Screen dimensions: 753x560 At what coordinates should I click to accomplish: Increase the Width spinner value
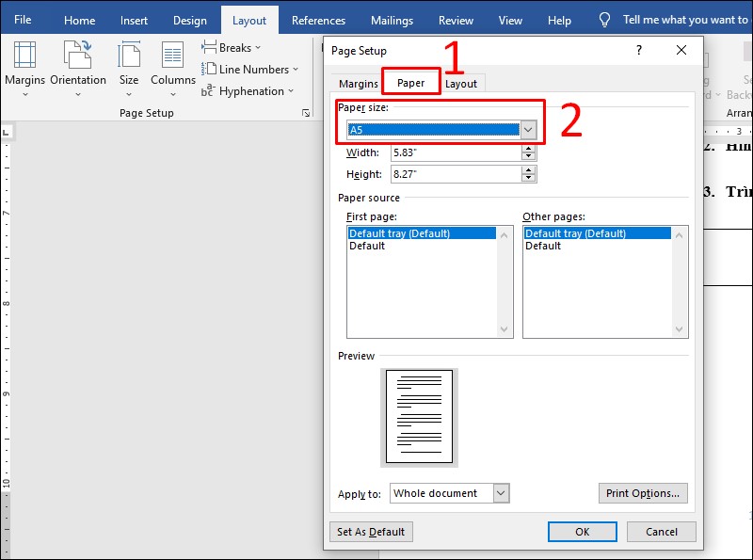pos(528,149)
